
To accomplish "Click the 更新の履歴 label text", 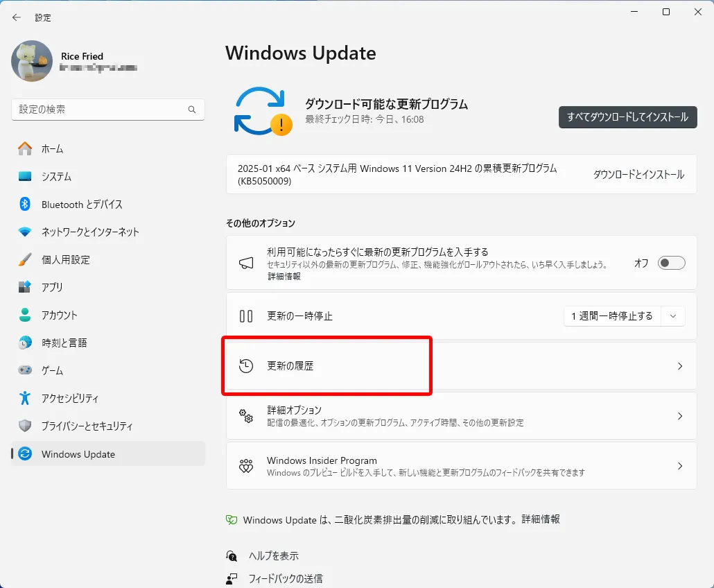I will (x=290, y=366).
